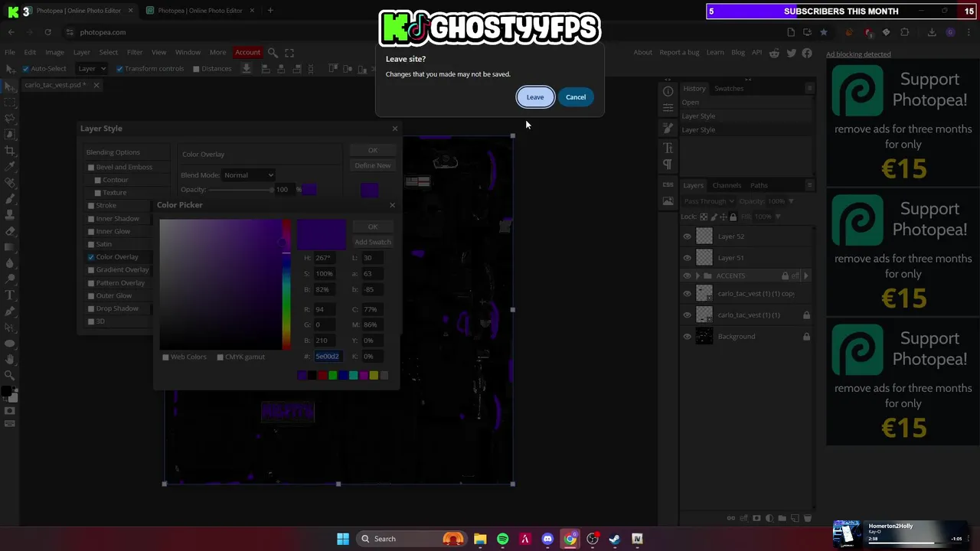Viewport: 980px width, 551px height.
Task: Enable the Drop Shadow style
Action: click(x=91, y=308)
